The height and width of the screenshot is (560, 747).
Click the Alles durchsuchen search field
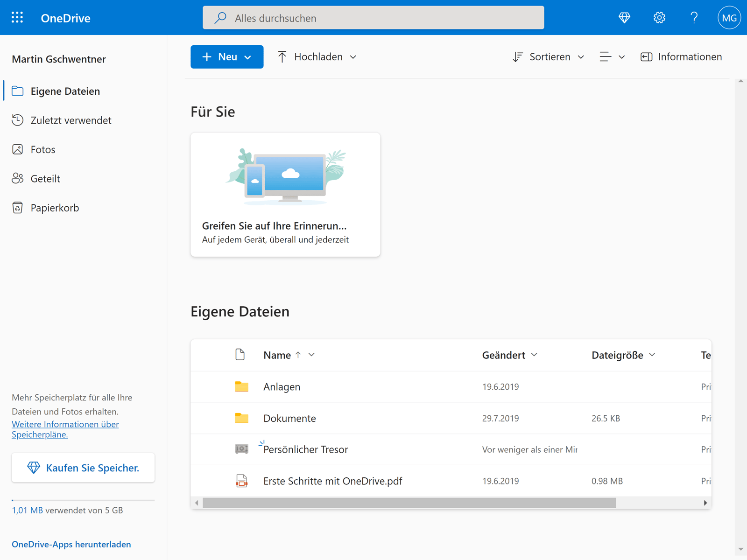(x=373, y=18)
